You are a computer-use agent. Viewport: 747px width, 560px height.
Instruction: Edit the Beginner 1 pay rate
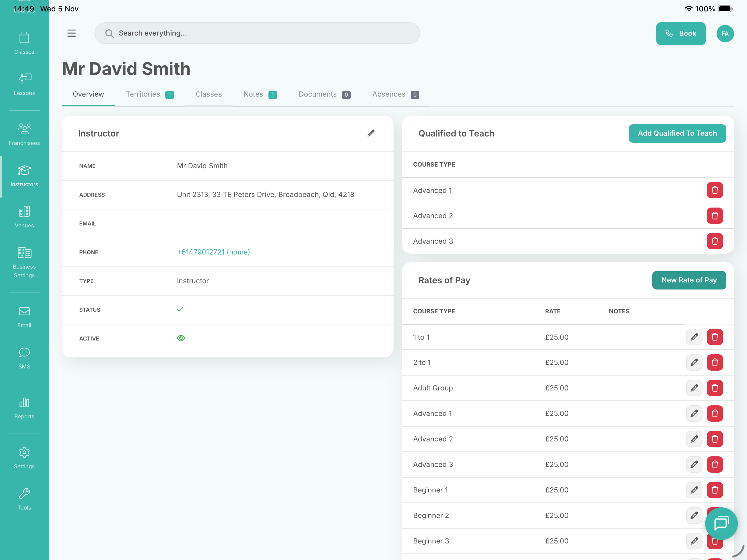(x=694, y=490)
